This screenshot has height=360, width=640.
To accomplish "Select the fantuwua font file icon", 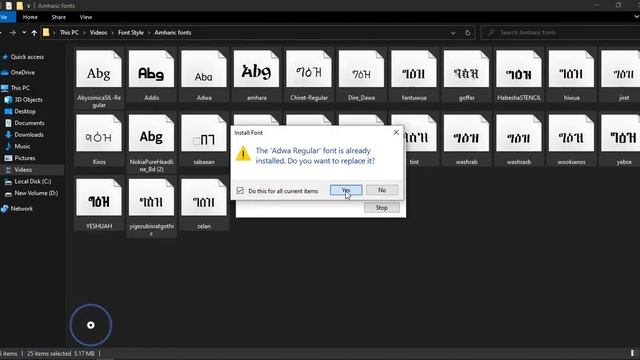I will pyautogui.click(x=414, y=69).
